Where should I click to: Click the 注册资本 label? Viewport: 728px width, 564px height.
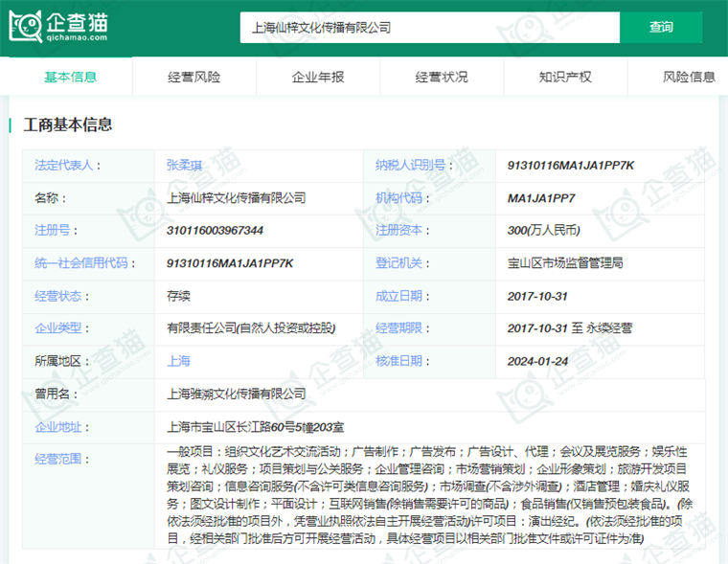[398, 230]
